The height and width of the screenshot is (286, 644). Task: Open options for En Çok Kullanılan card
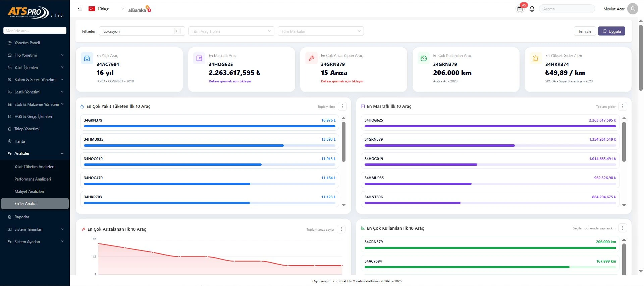coord(623,228)
